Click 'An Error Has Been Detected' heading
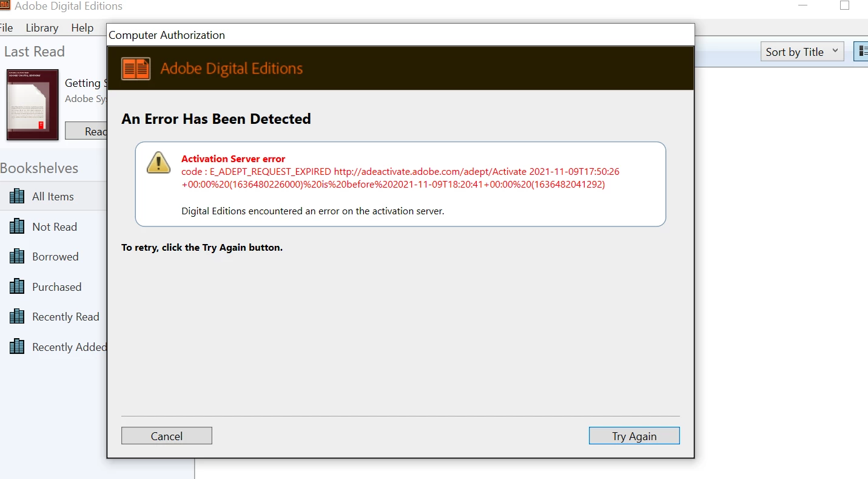This screenshot has width=868, height=479. coord(216,119)
